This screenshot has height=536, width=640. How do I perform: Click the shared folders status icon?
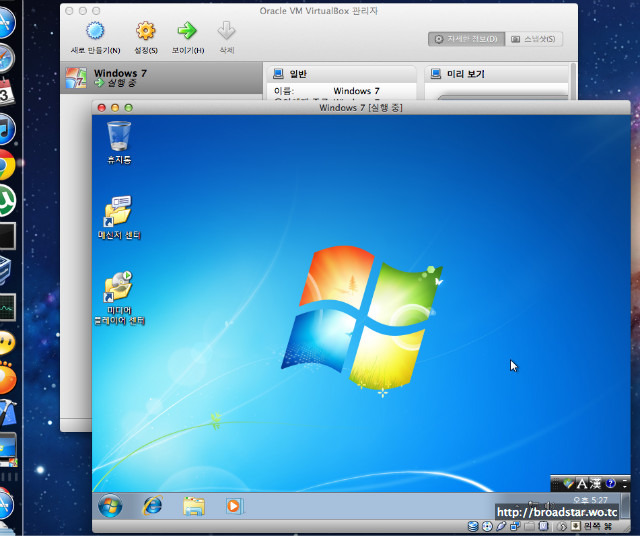point(529,527)
